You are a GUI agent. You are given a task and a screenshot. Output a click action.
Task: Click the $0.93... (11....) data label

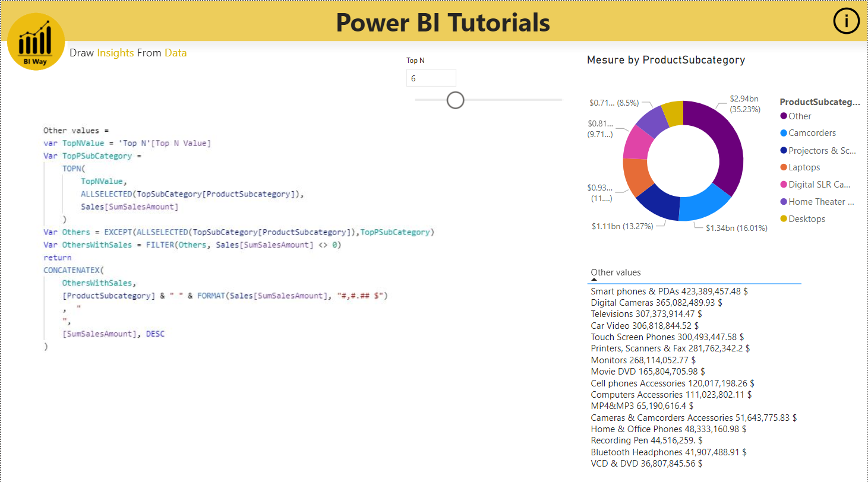point(601,193)
